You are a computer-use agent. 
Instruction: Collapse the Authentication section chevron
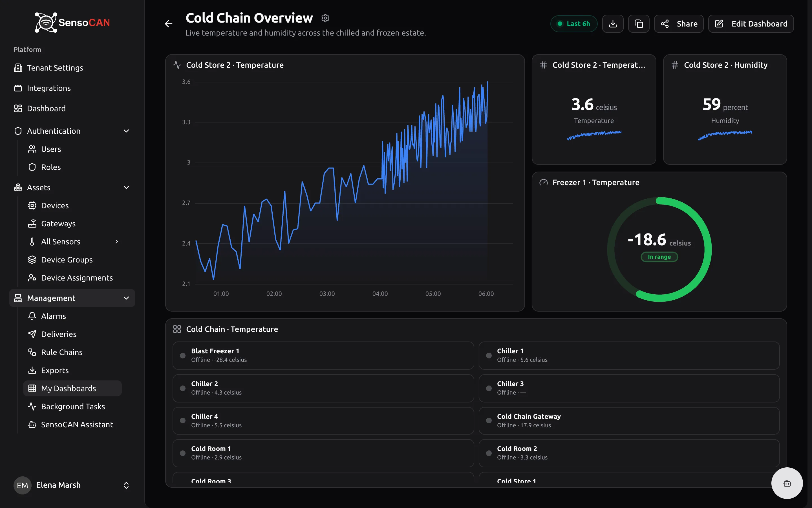click(127, 131)
